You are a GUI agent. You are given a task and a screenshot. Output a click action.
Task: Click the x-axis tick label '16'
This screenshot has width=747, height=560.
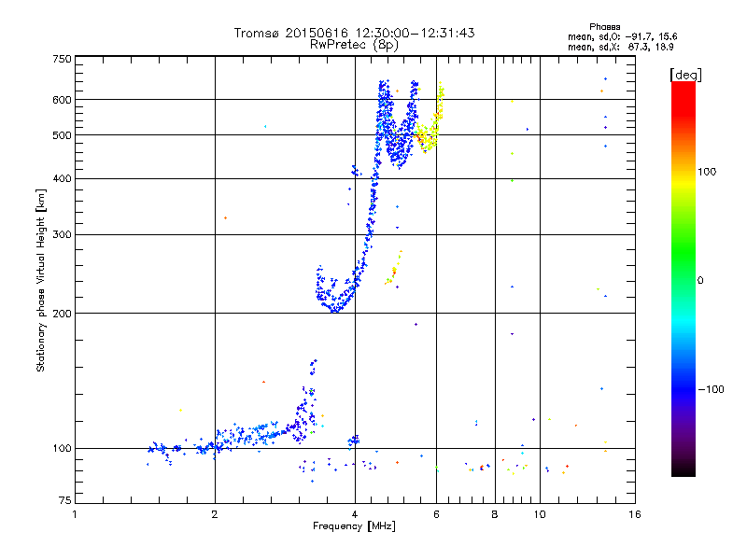tap(635, 514)
